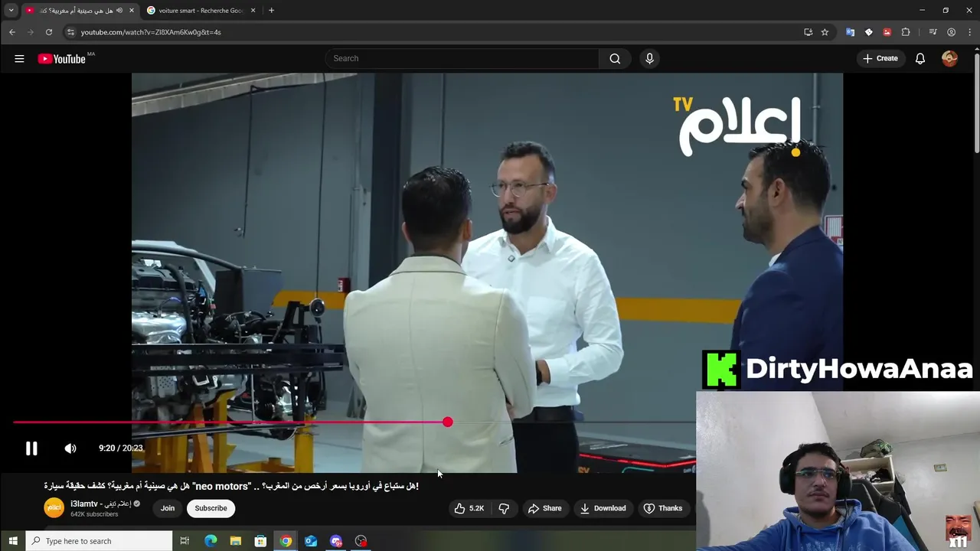The image size is (980, 551).
Task: Open Outlook from the taskbar
Action: [x=311, y=541]
